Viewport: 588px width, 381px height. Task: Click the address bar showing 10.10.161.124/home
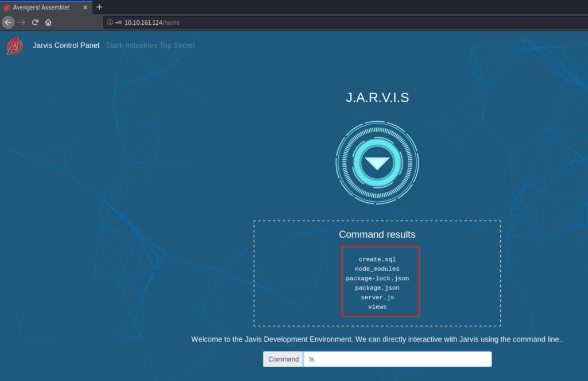pos(345,22)
